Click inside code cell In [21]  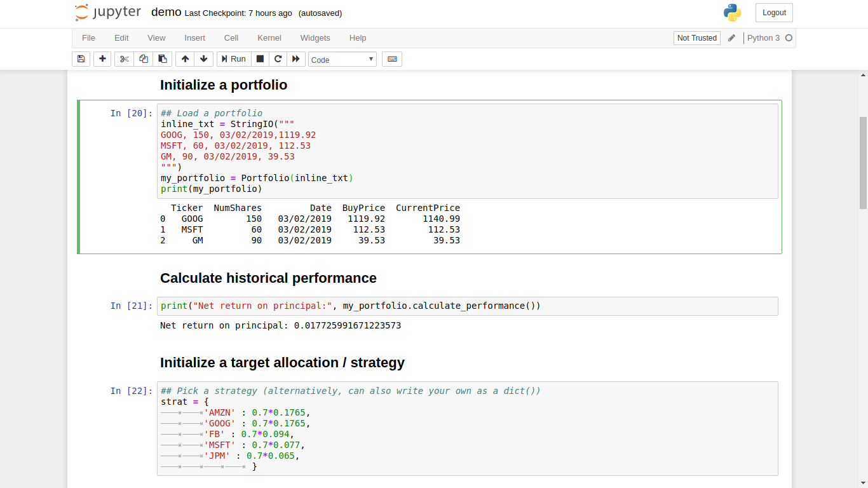467,306
